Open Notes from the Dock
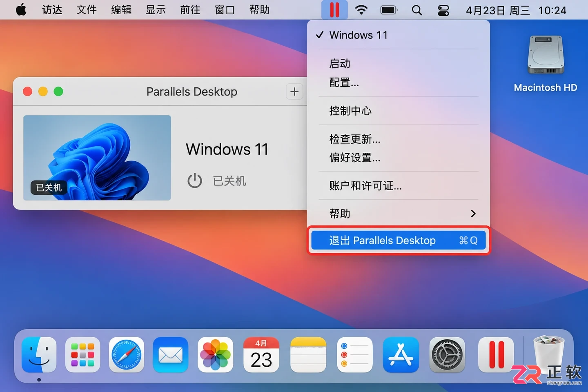Viewport: 588px width, 392px height. (308, 354)
